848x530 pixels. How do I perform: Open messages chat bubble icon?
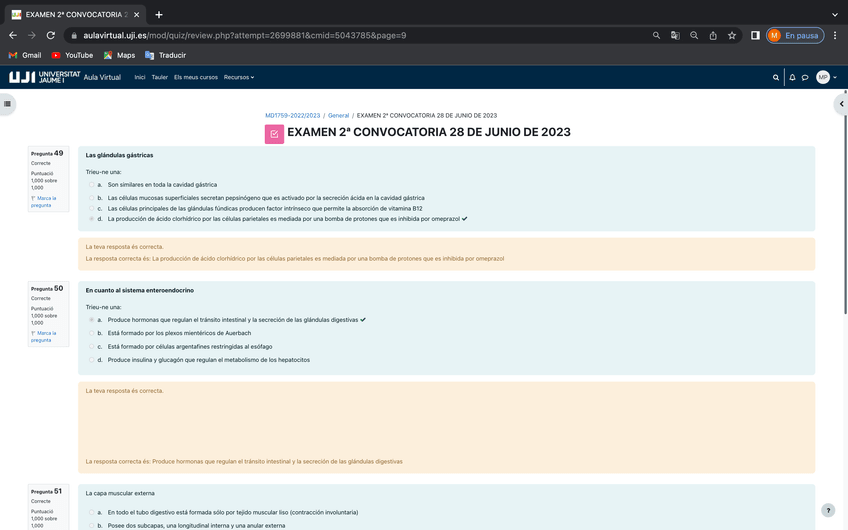coord(805,77)
